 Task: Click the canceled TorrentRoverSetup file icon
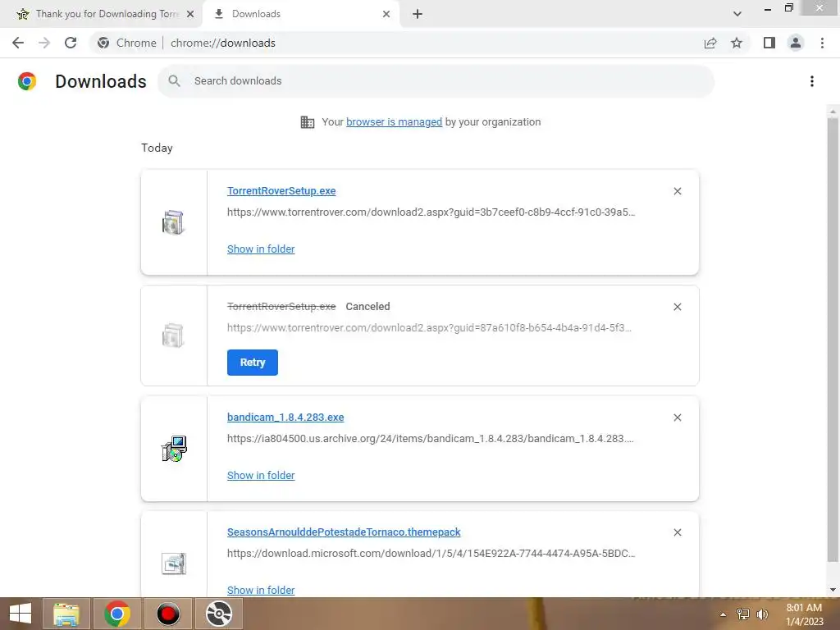173,336
